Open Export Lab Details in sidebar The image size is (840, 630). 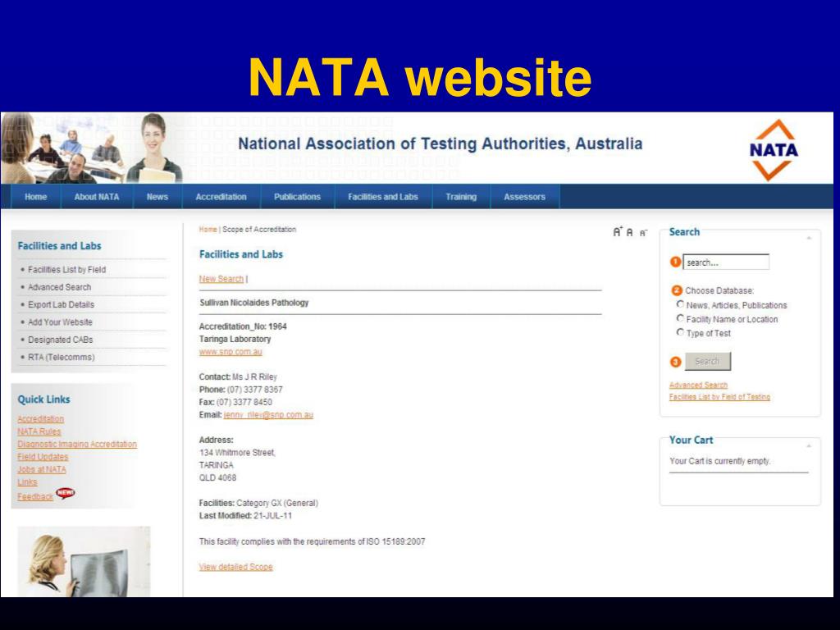(x=61, y=304)
